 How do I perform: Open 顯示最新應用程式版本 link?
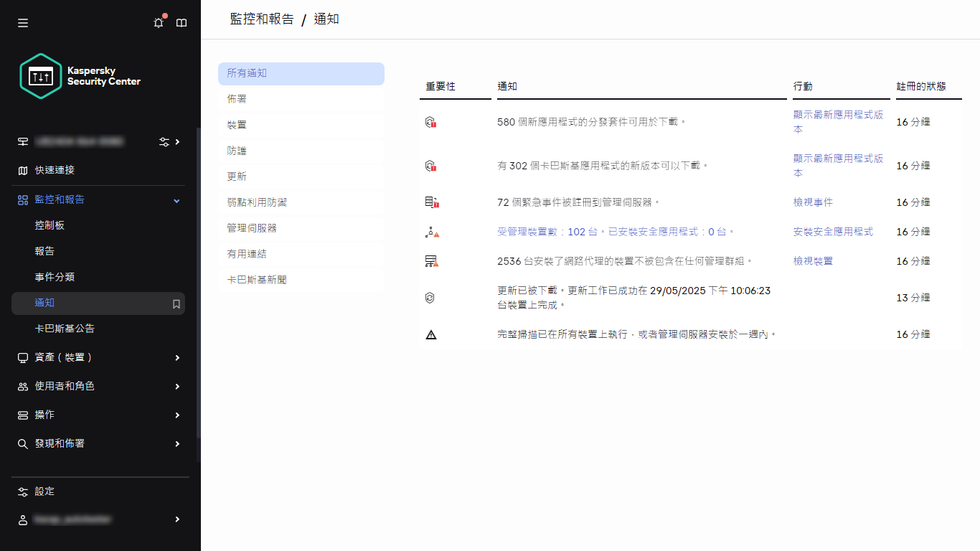(x=839, y=122)
